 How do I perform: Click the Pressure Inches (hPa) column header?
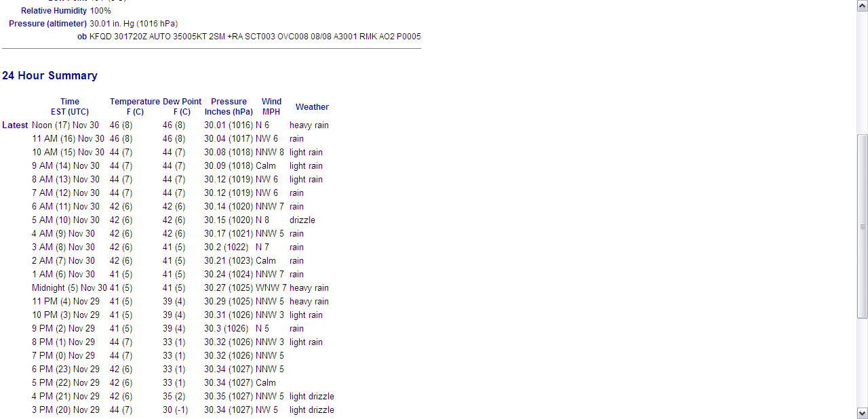click(x=229, y=106)
